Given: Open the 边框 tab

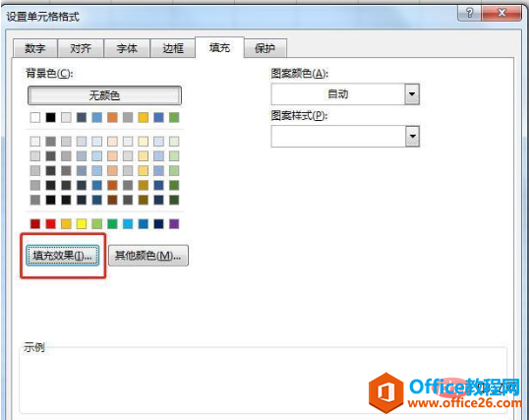Looking at the screenshot, I should coord(173,48).
